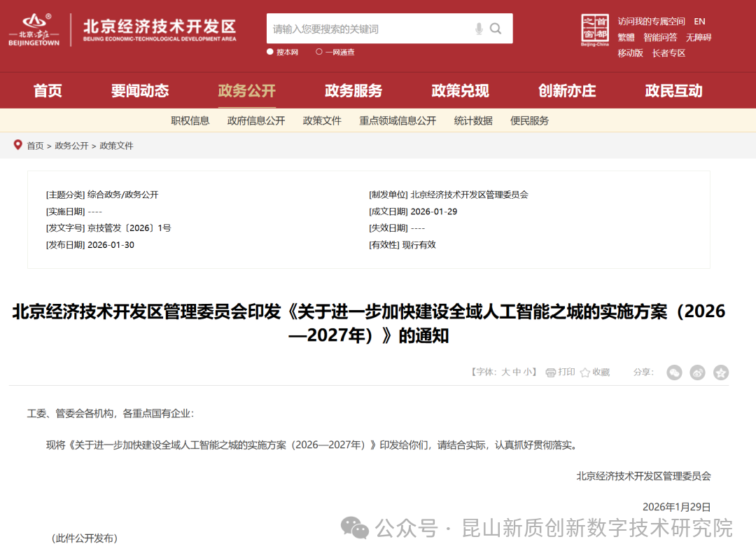Switch site language to EN
This screenshot has height=558, width=756.
tap(699, 22)
